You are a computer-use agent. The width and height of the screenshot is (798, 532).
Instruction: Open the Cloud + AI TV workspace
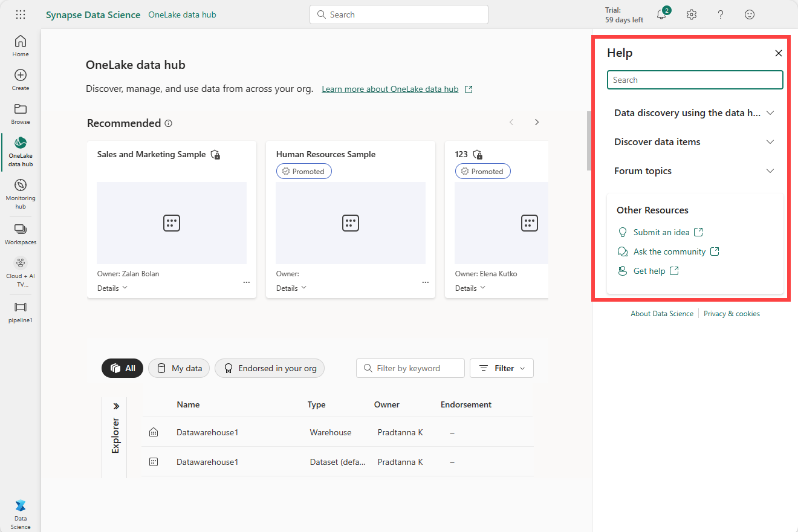point(21,271)
